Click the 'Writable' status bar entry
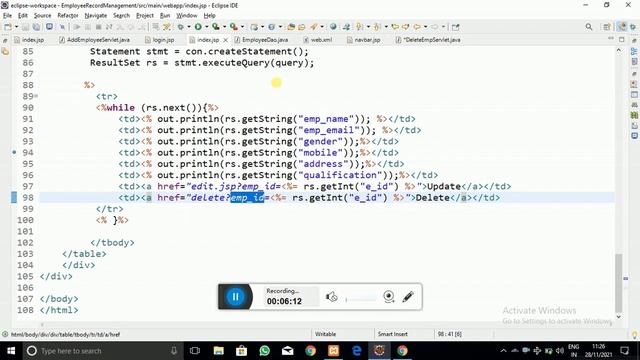The height and width of the screenshot is (360, 640). (x=325, y=334)
